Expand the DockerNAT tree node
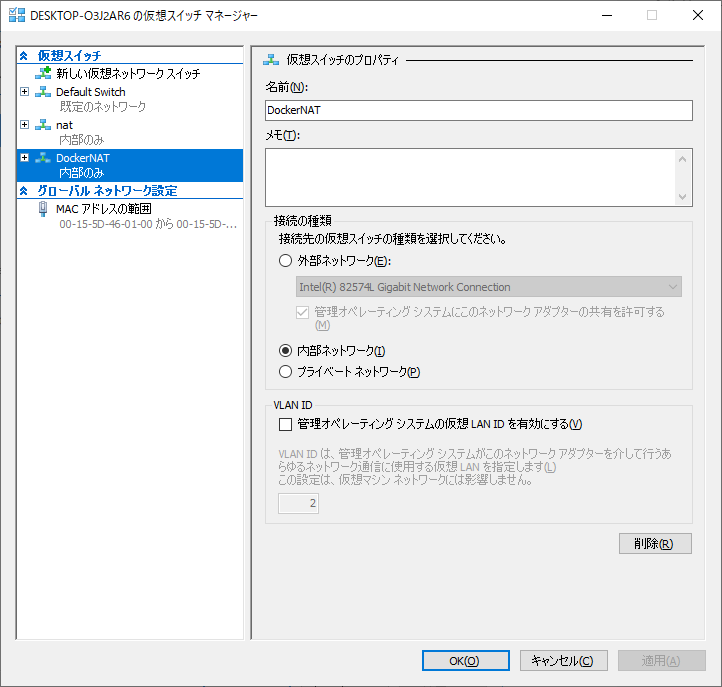Viewport: 722px width, 687px height. 25,158
